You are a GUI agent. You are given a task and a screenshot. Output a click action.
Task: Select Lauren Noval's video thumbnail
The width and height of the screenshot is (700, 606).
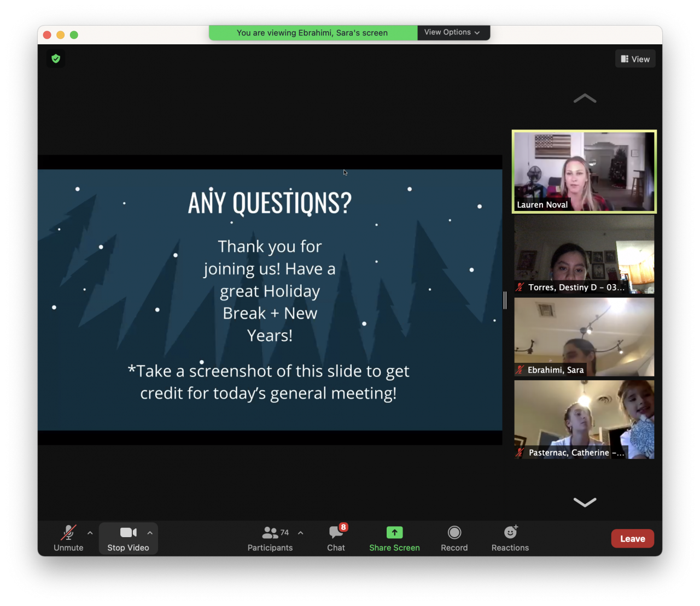pos(584,172)
